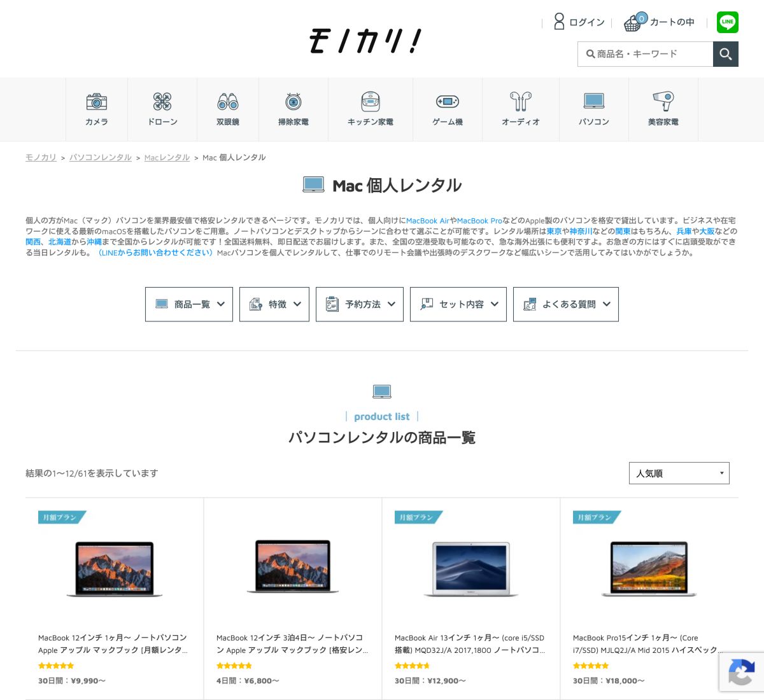The height and width of the screenshot is (700, 764).
Task: Open the 沖縄 location link
Action: [94, 242]
